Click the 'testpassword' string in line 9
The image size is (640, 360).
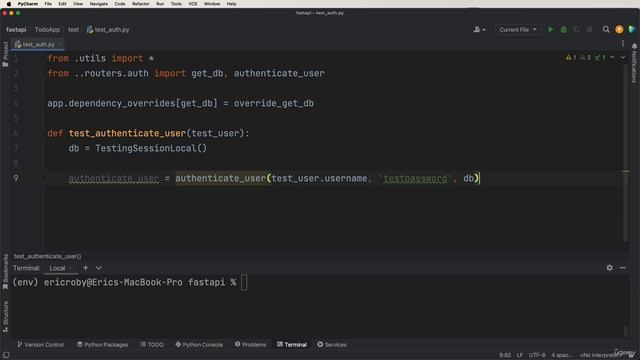(415, 178)
